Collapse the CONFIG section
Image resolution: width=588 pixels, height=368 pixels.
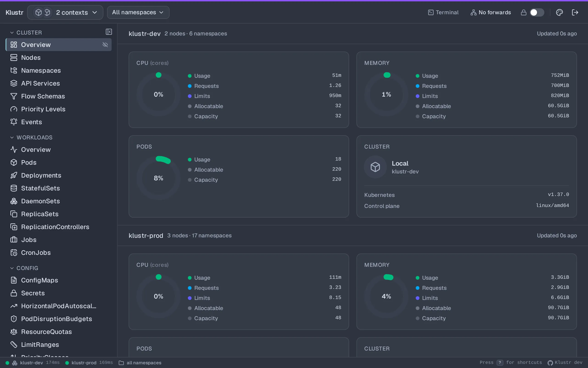(x=24, y=268)
